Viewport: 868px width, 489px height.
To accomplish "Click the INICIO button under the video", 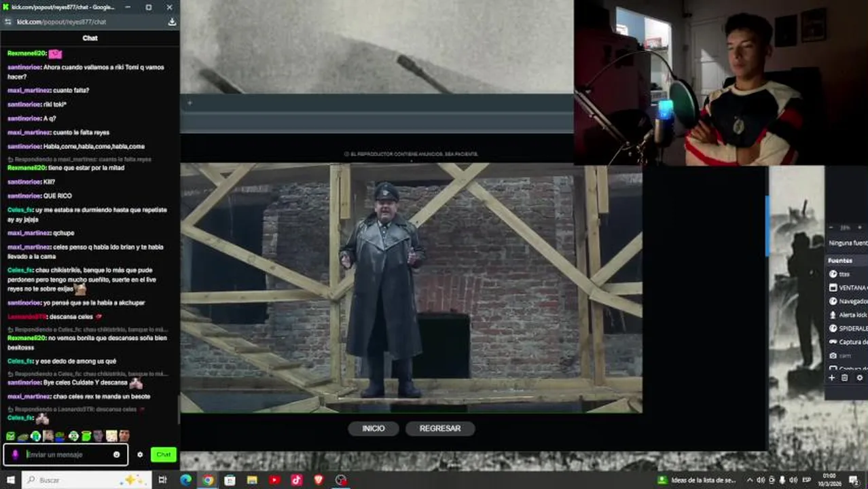I will (373, 429).
